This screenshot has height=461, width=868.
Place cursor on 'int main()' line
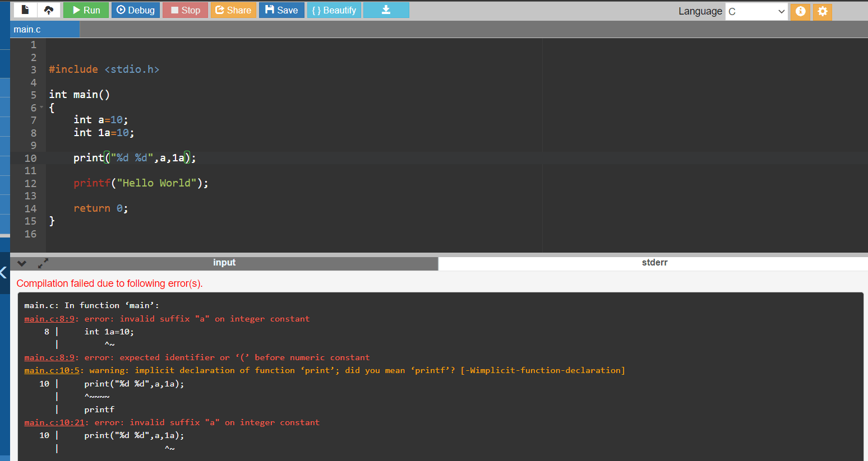[79, 95]
